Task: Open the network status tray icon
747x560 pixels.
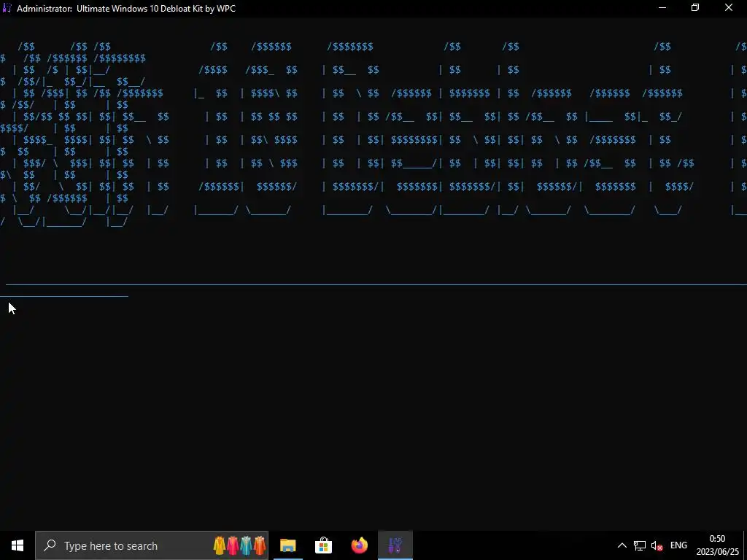Action: (639, 545)
